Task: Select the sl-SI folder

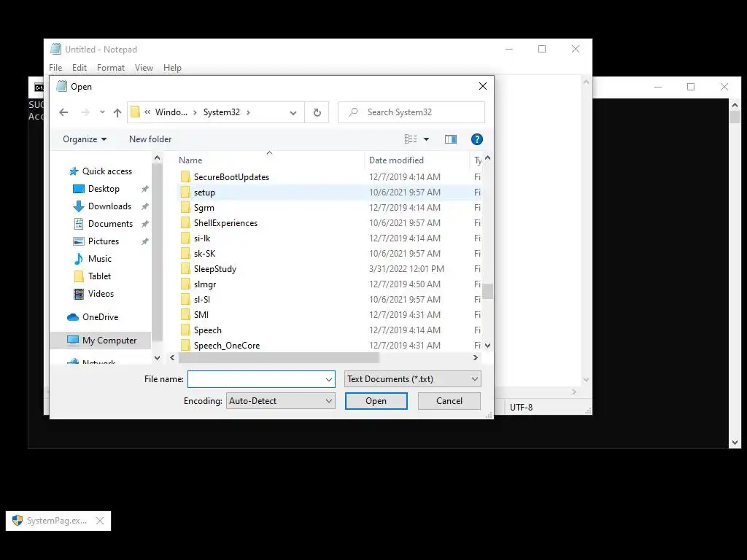Action: 202,300
